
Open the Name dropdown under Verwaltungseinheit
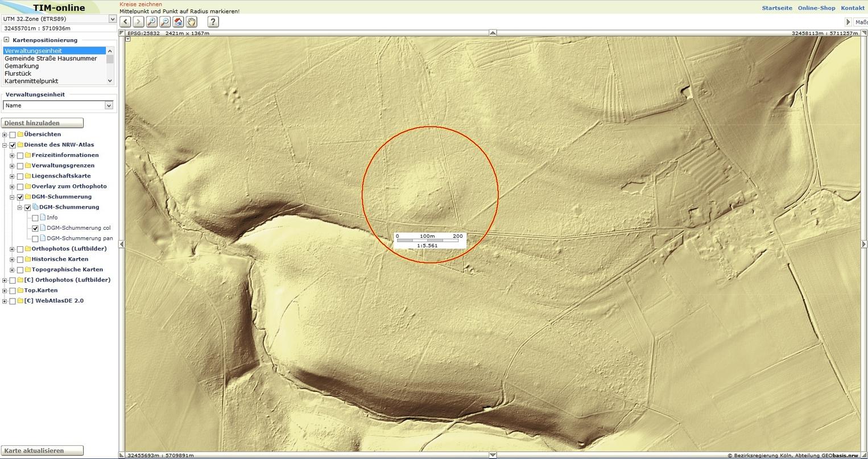tap(109, 105)
